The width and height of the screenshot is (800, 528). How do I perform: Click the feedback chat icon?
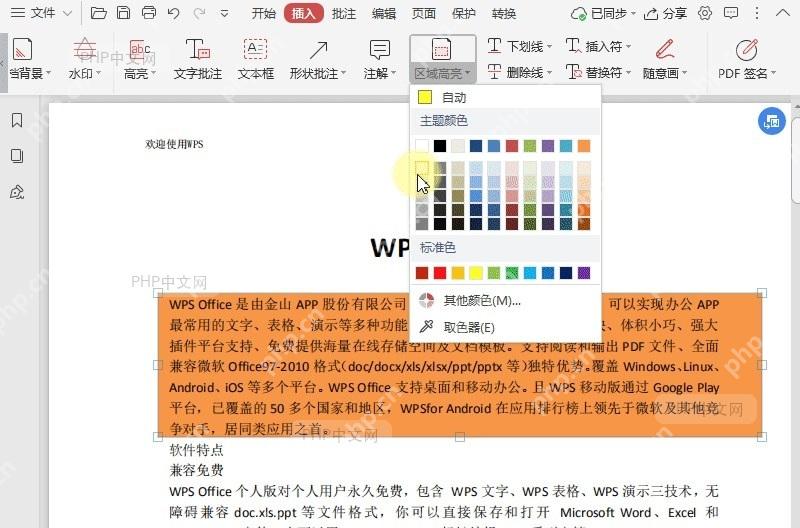(731, 13)
